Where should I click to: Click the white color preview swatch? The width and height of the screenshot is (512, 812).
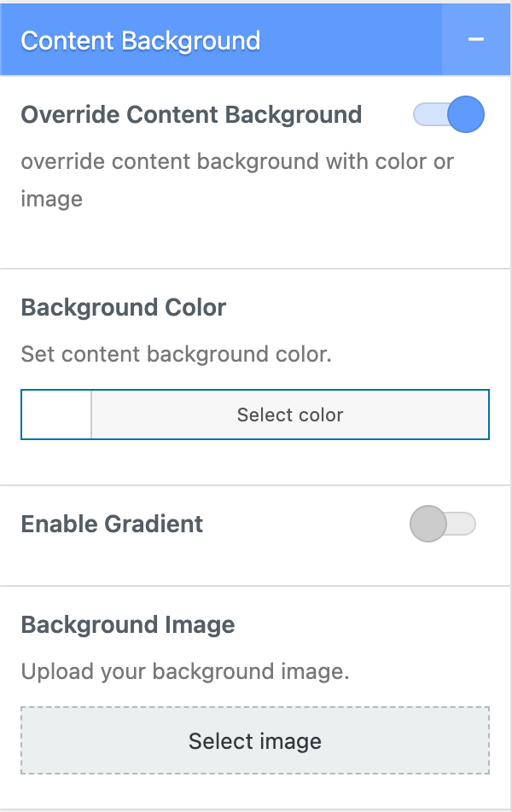(x=56, y=415)
